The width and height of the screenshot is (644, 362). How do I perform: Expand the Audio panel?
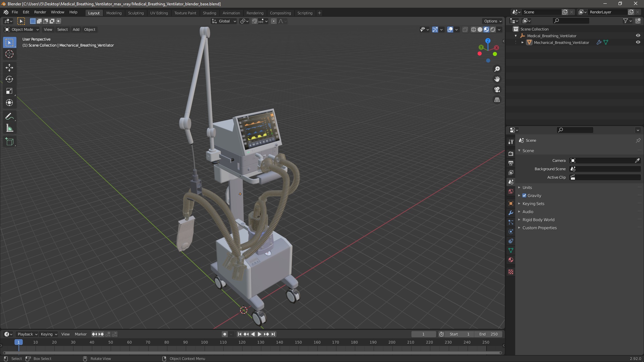click(x=528, y=212)
